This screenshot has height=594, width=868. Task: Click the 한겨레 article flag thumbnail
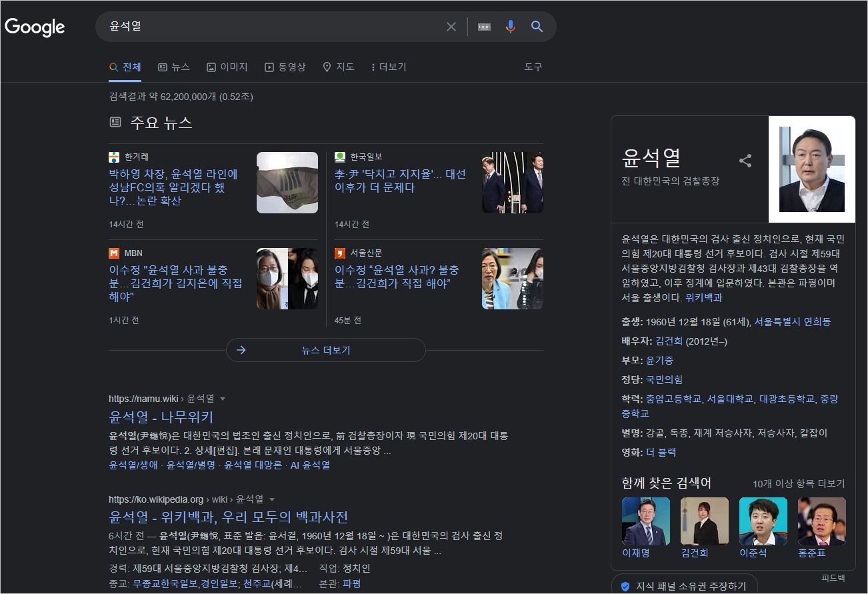click(287, 183)
